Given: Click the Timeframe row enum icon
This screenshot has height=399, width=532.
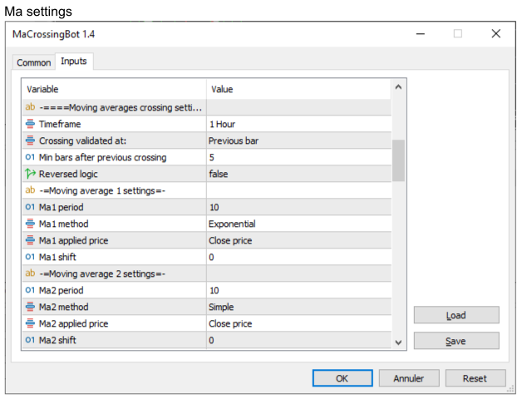Looking at the screenshot, I should (x=30, y=124).
